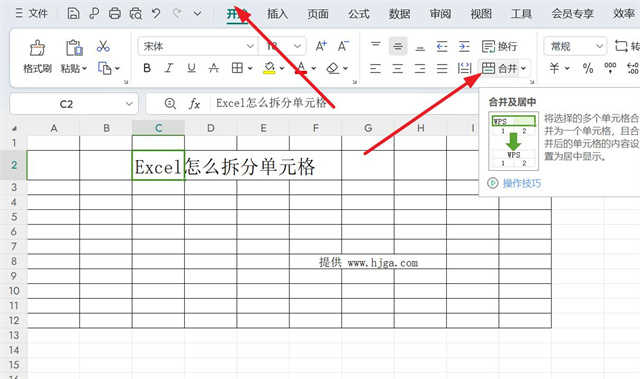This screenshot has height=379, width=640.
Task: Click the select-all corner triangle
Action: (14, 129)
